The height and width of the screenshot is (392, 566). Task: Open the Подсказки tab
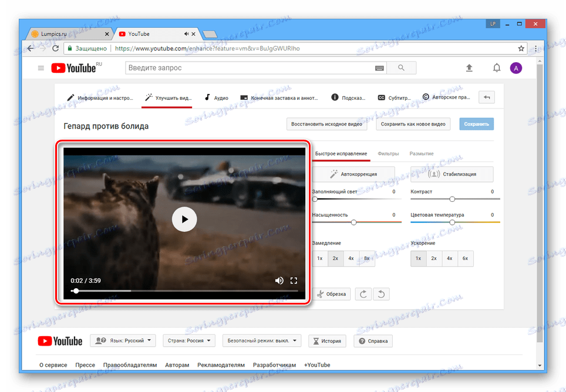(348, 98)
